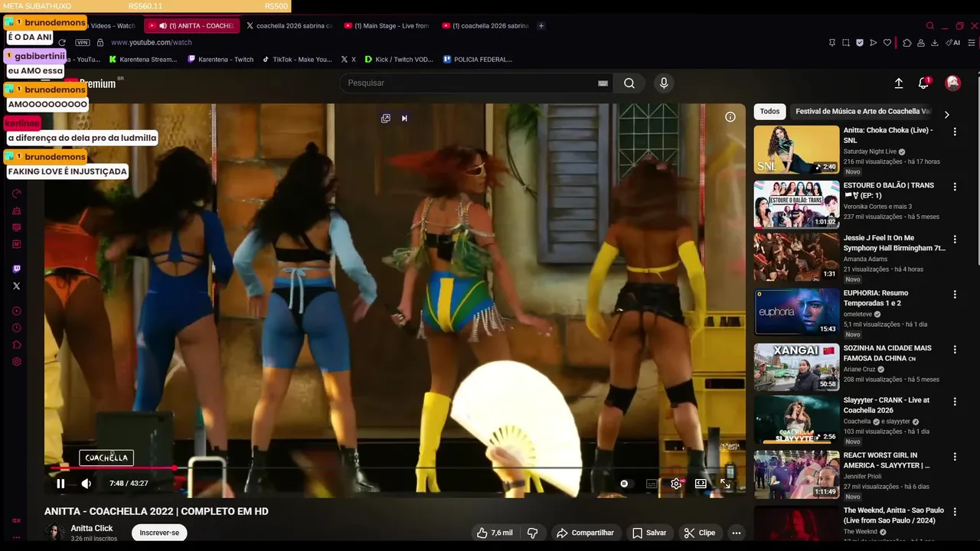Open the upload/create icon

pos(899,83)
